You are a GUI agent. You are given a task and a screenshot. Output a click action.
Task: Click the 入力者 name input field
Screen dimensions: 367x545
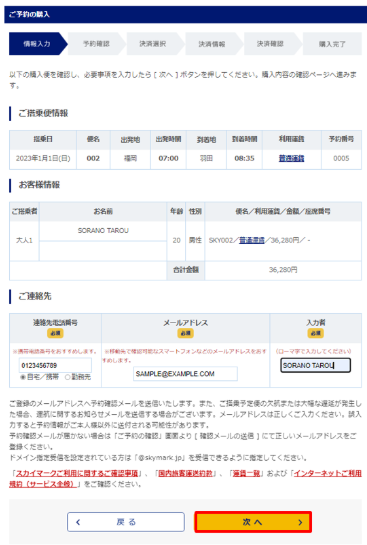(x=316, y=365)
